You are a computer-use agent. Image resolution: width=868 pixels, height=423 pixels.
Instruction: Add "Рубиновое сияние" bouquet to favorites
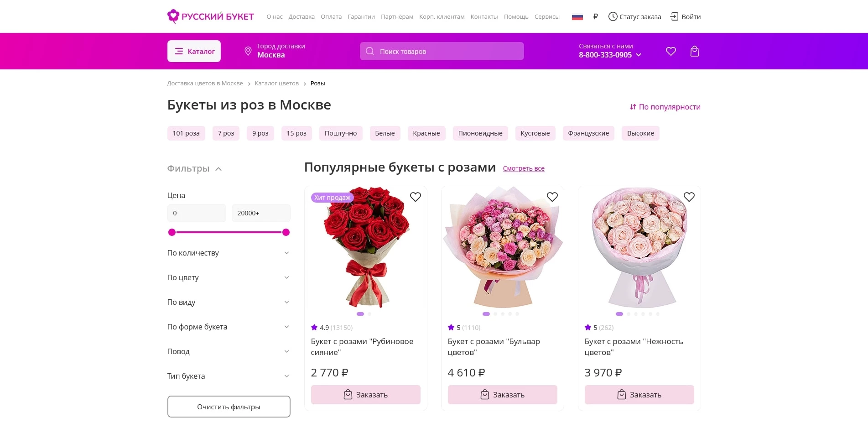(x=415, y=197)
